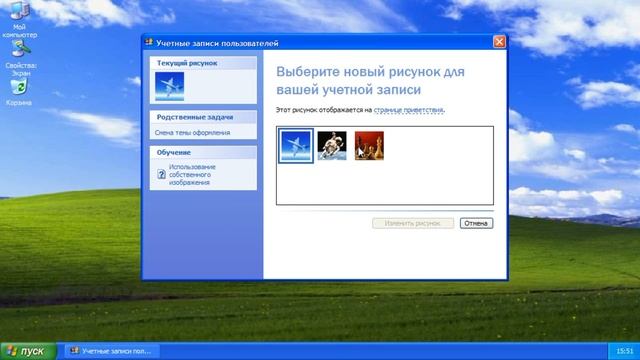Close the Учетные записи пользователей window

pos(499,42)
